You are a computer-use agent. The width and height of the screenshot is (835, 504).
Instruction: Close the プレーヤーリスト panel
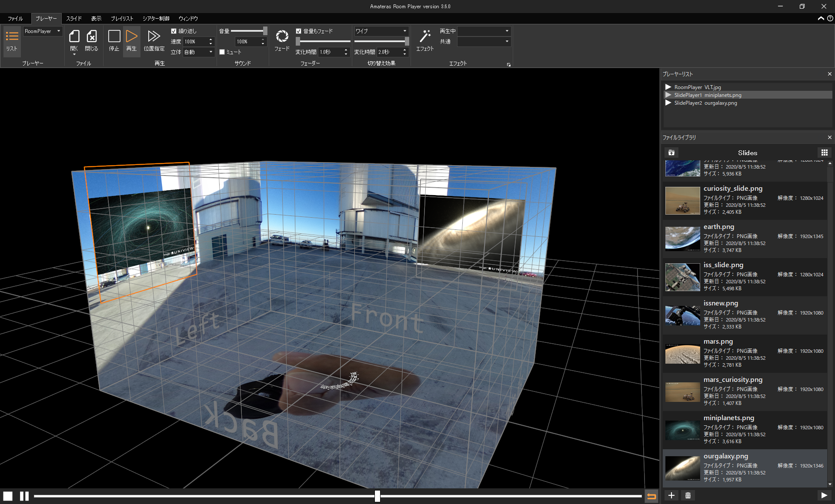click(x=829, y=74)
